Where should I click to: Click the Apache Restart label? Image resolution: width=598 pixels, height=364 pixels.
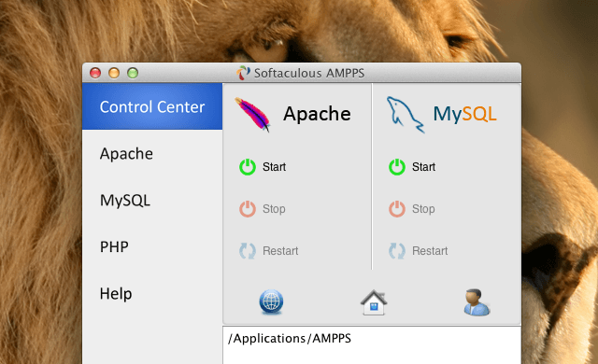point(280,251)
